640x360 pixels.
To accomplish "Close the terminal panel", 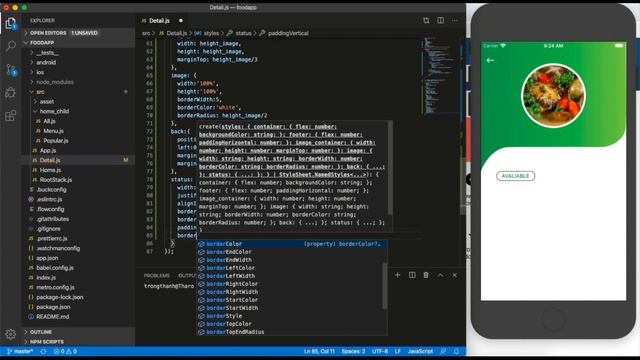I will [455, 275].
